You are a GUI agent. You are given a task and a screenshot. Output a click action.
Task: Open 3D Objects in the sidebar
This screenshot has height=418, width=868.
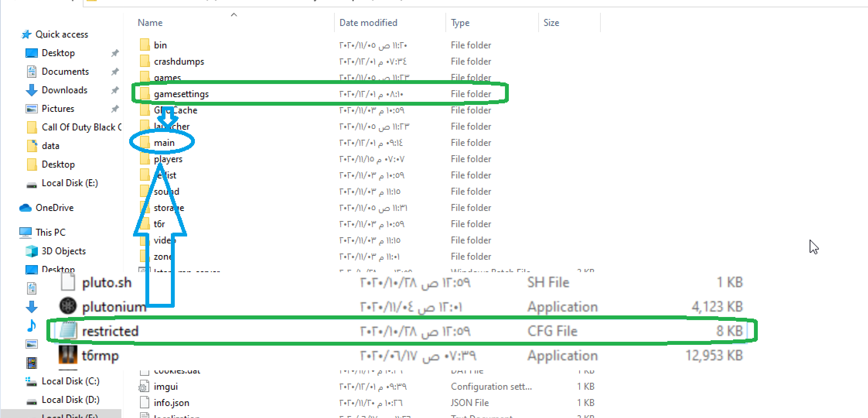64,251
